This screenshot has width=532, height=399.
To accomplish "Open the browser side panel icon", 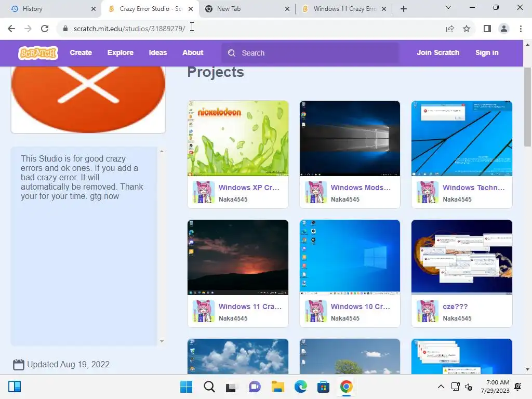I will [x=487, y=29].
